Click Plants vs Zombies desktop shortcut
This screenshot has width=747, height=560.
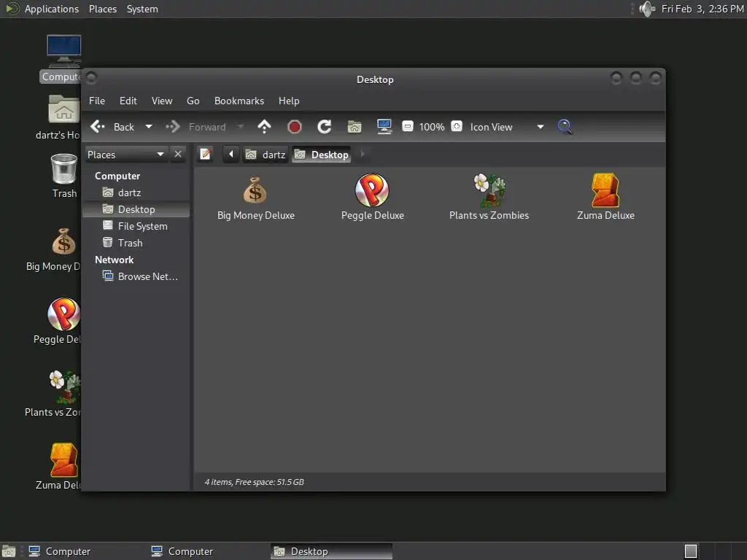coord(65,386)
